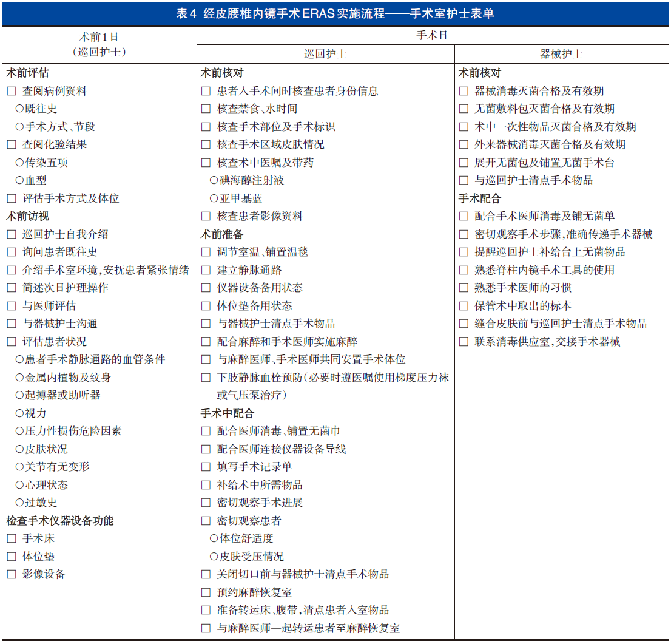Check the 查阅病例资料 checkbox

click(x=12, y=91)
